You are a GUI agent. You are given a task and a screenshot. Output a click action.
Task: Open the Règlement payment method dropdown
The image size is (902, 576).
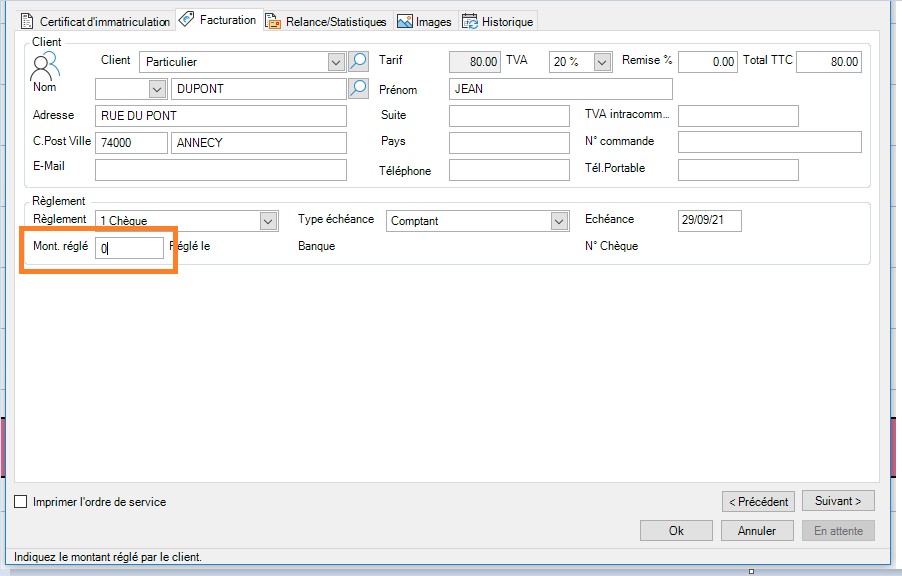269,220
